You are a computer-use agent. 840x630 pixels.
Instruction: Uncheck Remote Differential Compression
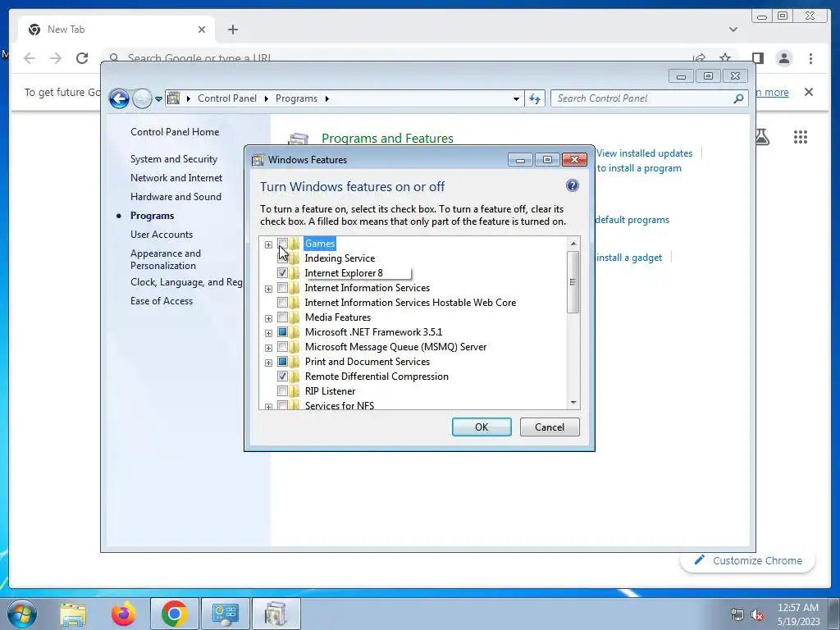(x=282, y=376)
